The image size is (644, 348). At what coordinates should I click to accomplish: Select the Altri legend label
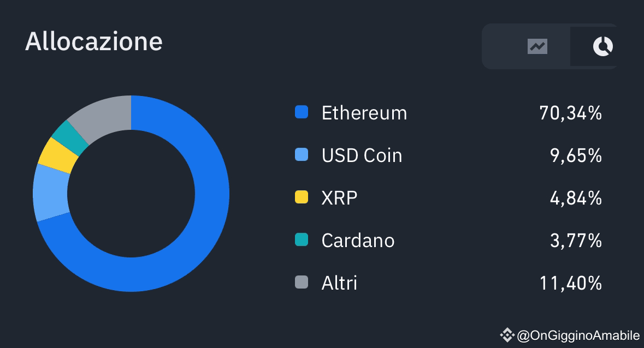tap(339, 283)
